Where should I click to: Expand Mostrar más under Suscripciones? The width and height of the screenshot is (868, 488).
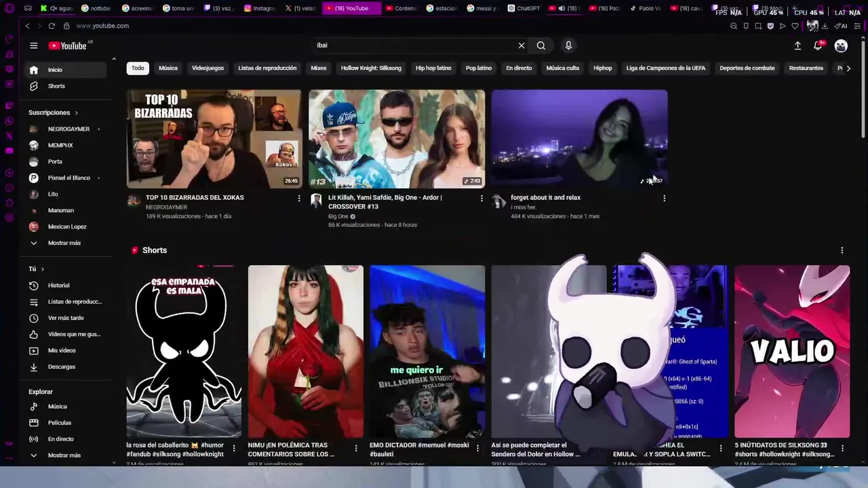click(x=66, y=243)
